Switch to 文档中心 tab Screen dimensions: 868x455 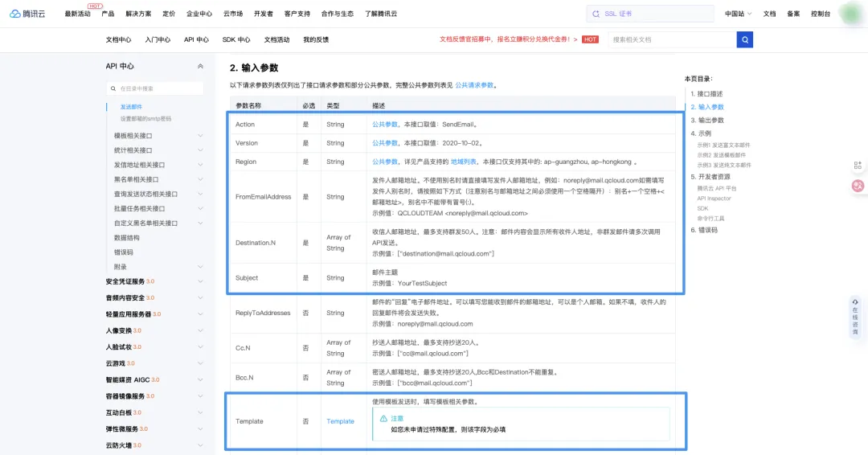click(x=118, y=40)
